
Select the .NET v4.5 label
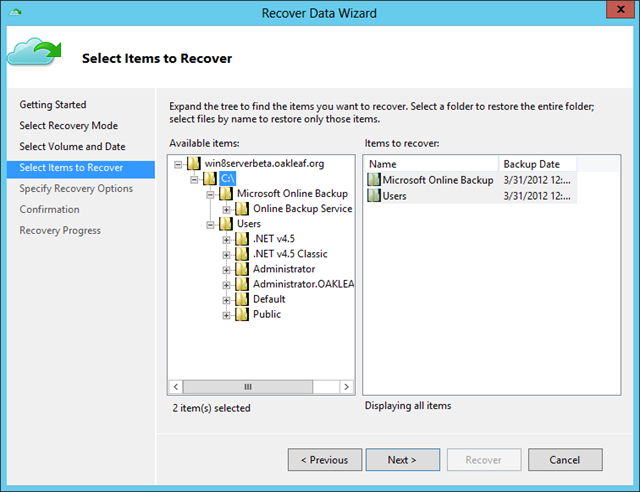(274, 239)
